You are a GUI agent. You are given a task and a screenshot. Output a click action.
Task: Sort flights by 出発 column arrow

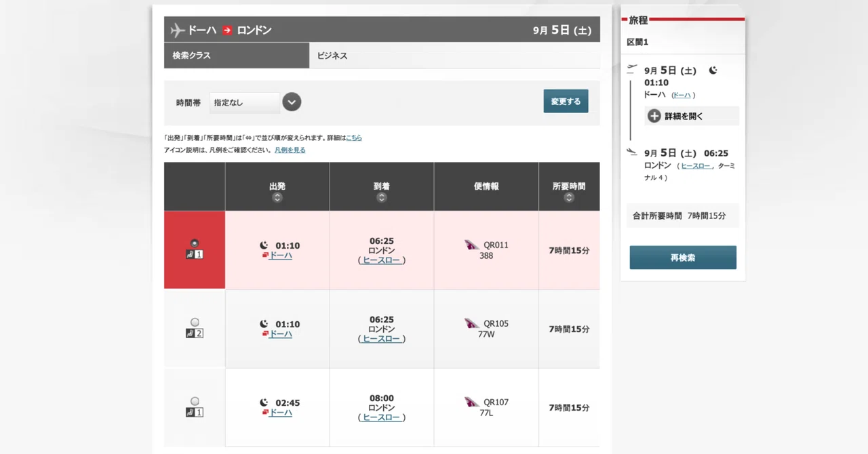point(277,198)
